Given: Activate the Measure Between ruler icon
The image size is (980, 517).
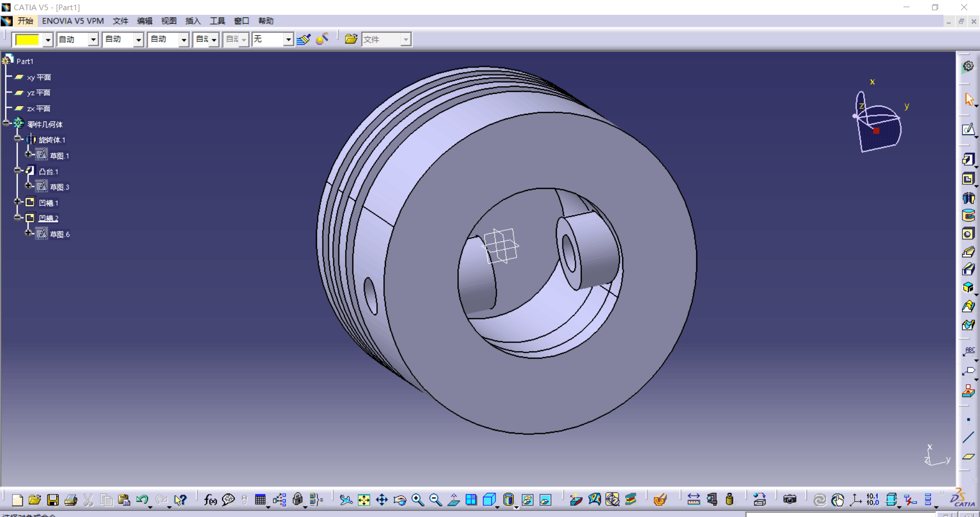Looking at the screenshot, I should click(x=693, y=500).
